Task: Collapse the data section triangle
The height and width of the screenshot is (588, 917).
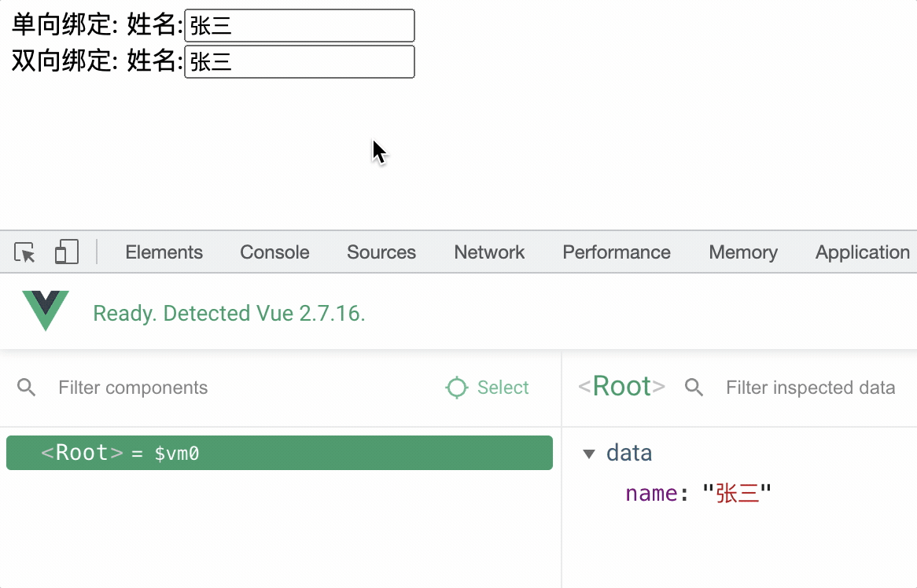Action: (x=589, y=454)
